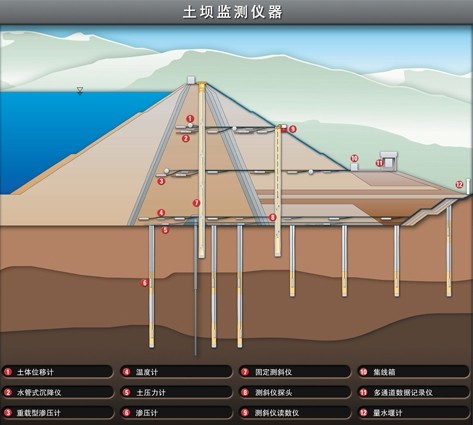
Task: Open the 土体位移计 legend entry
Action: [x=57, y=372]
